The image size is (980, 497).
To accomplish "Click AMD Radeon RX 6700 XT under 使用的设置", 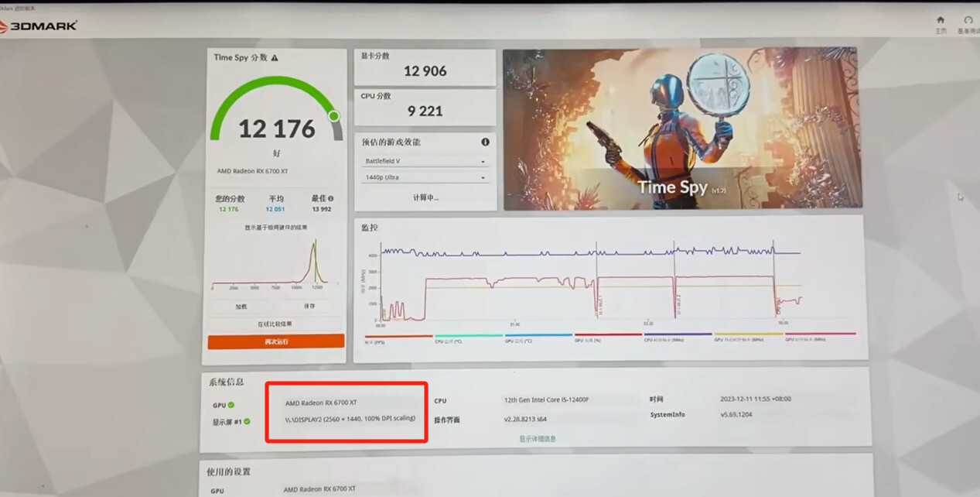I will 319,489.
